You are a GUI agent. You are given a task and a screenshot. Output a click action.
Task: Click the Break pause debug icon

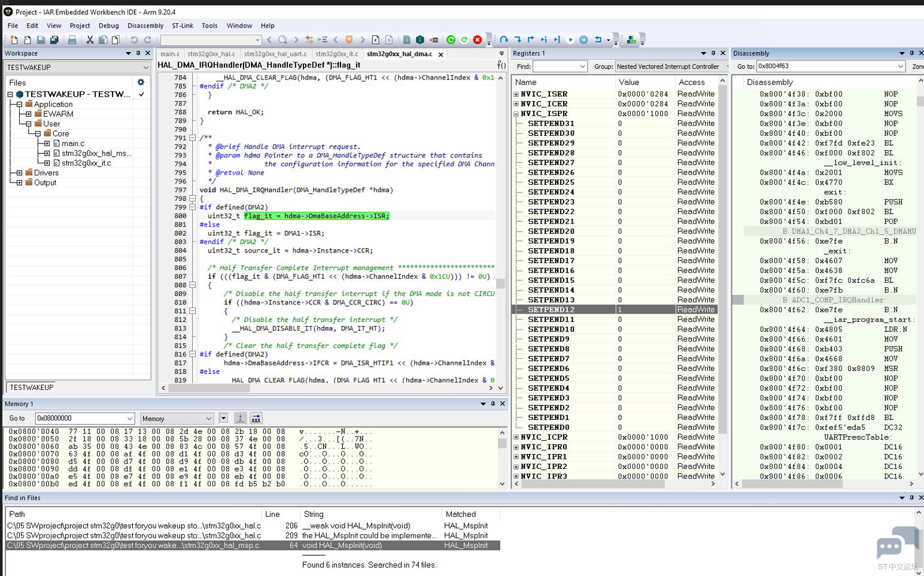[583, 40]
